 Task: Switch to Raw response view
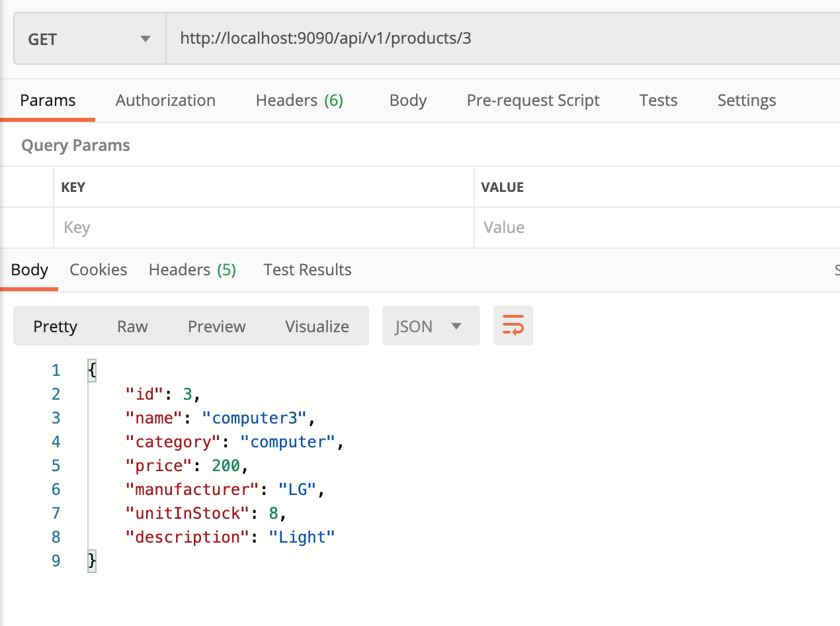pos(132,326)
